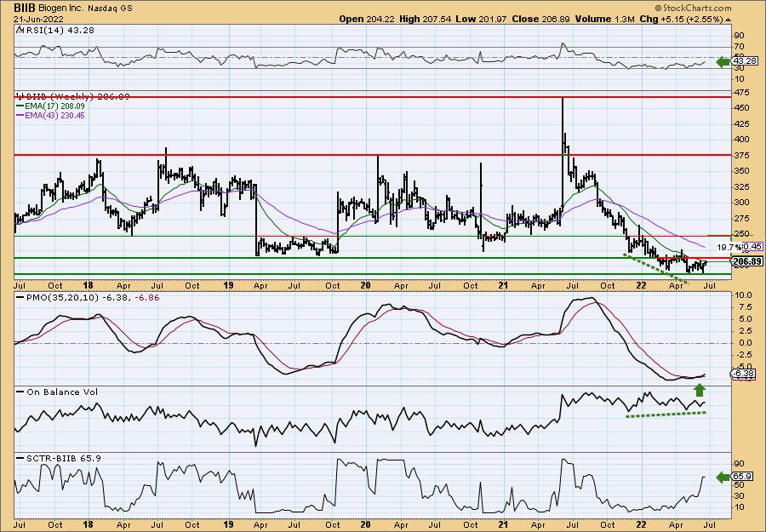Click the High 207.54 value
Viewport: 766px width, 532px height.
425,19
